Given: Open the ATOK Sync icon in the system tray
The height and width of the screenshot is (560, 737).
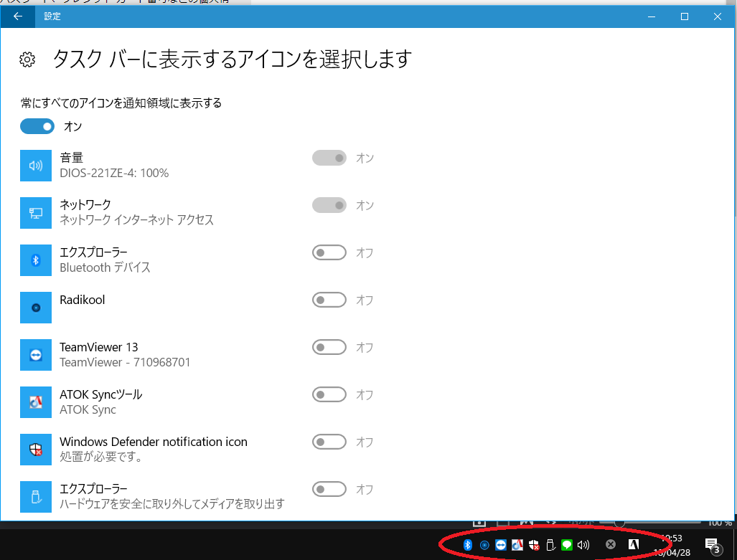Looking at the screenshot, I should click(x=517, y=545).
